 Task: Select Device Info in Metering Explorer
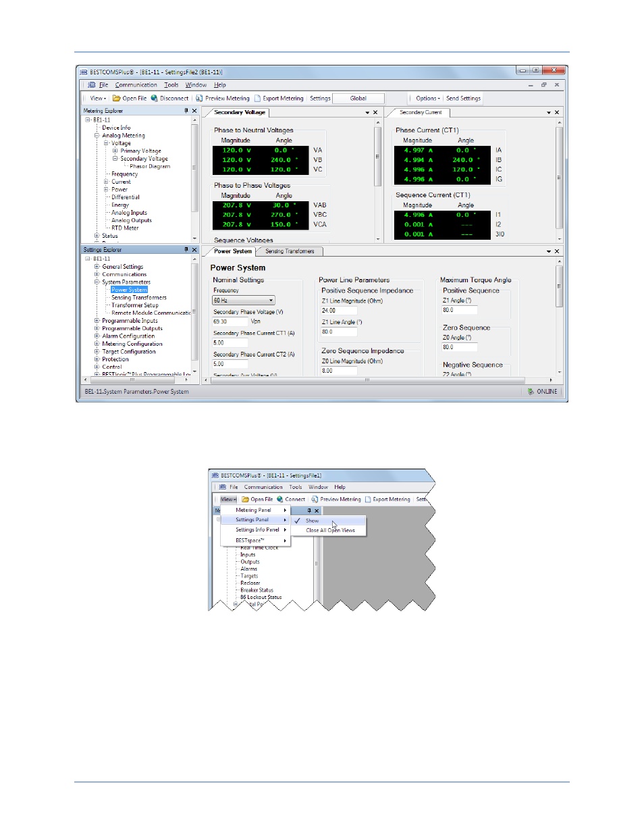tap(116, 128)
